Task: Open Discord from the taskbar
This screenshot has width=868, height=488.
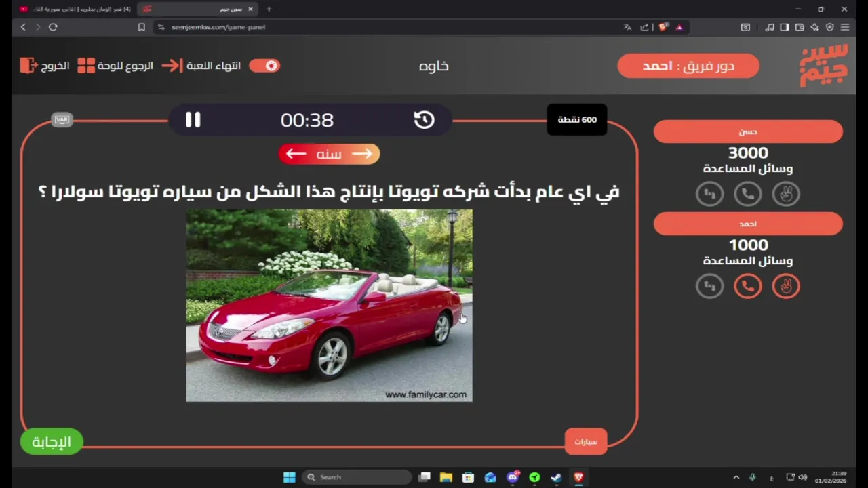Action: point(513,477)
